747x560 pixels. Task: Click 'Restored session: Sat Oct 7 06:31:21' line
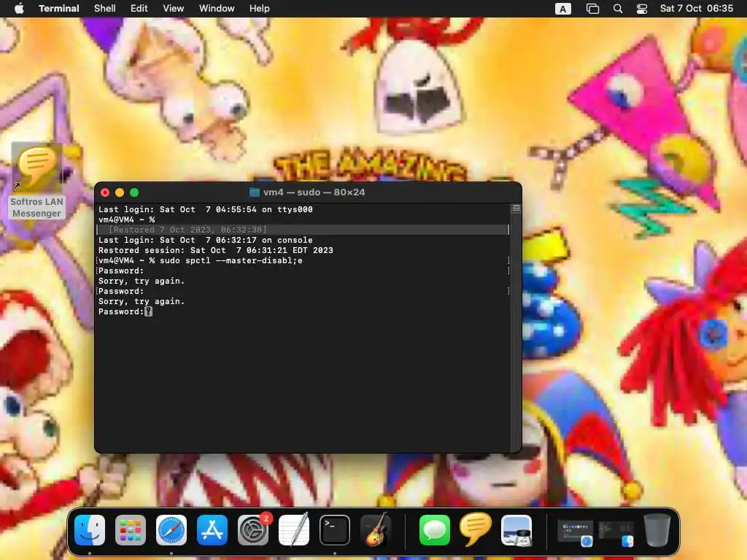[x=215, y=251]
